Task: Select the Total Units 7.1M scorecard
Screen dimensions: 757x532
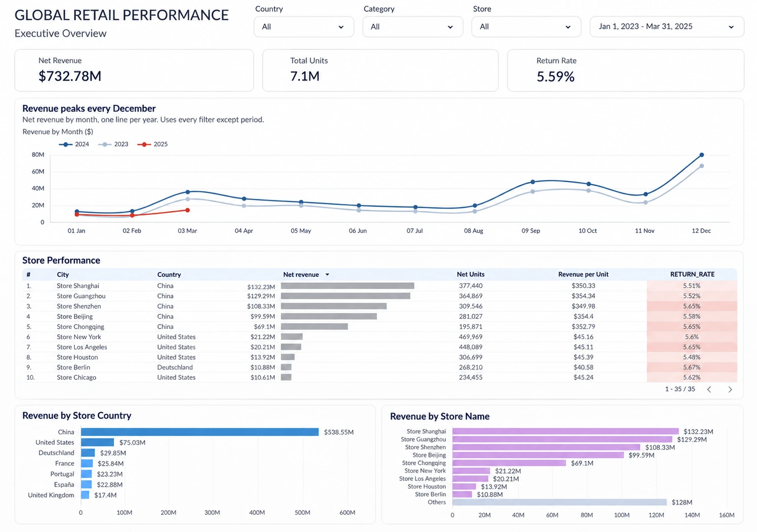Action: (381, 70)
